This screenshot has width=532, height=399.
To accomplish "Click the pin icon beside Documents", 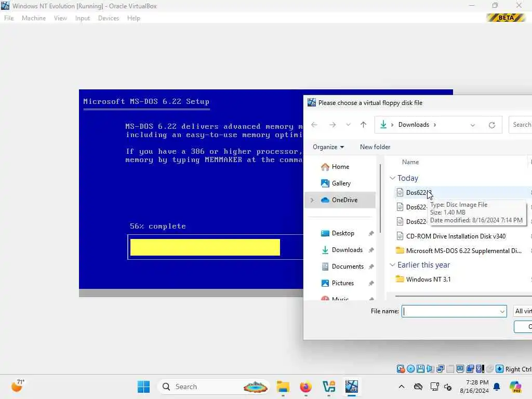I will click(371, 267).
